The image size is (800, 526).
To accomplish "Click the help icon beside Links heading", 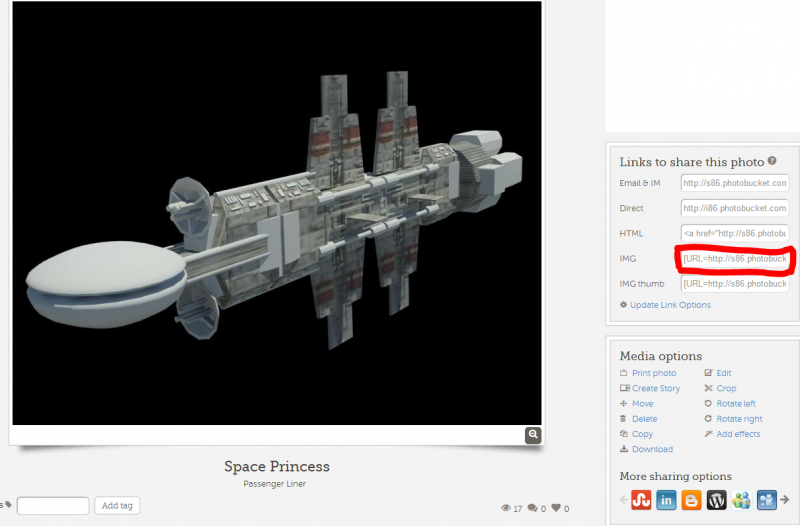I will pos(772,161).
